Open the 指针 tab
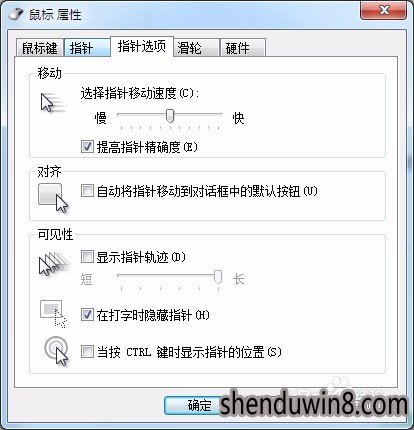The image size is (414, 430). pyautogui.click(x=87, y=48)
